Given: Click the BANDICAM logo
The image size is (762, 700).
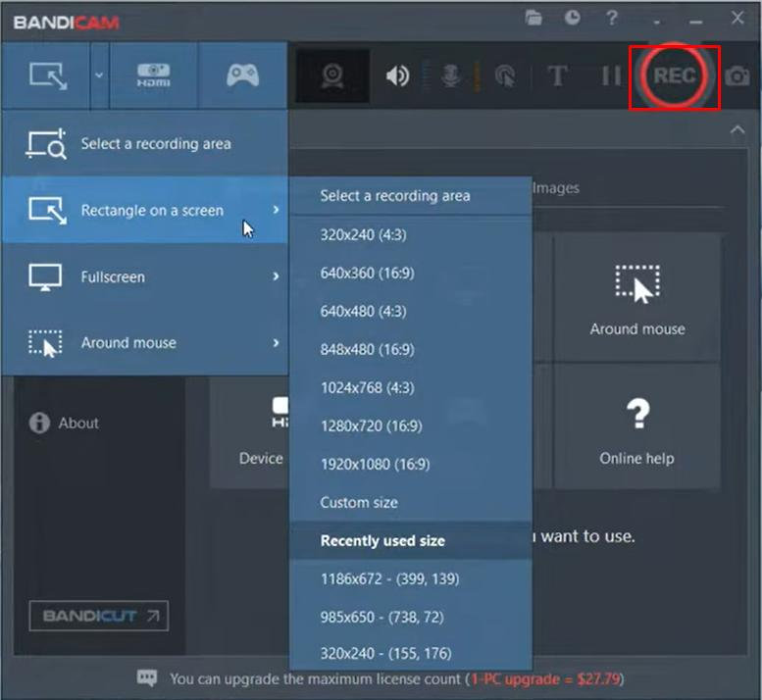Looking at the screenshot, I should point(66,23).
